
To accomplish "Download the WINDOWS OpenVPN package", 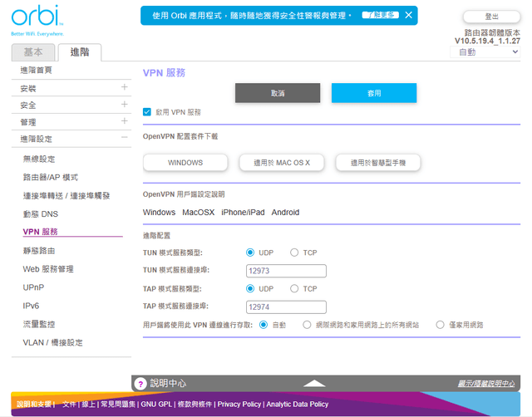I will [x=185, y=163].
